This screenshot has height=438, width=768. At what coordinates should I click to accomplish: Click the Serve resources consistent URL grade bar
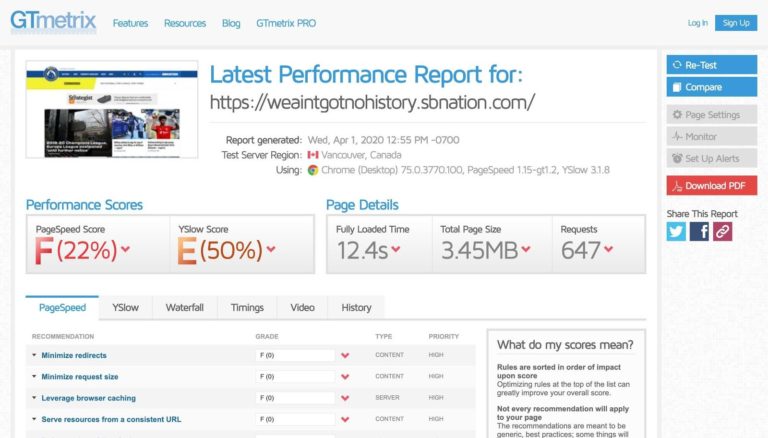(x=295, y=419)
